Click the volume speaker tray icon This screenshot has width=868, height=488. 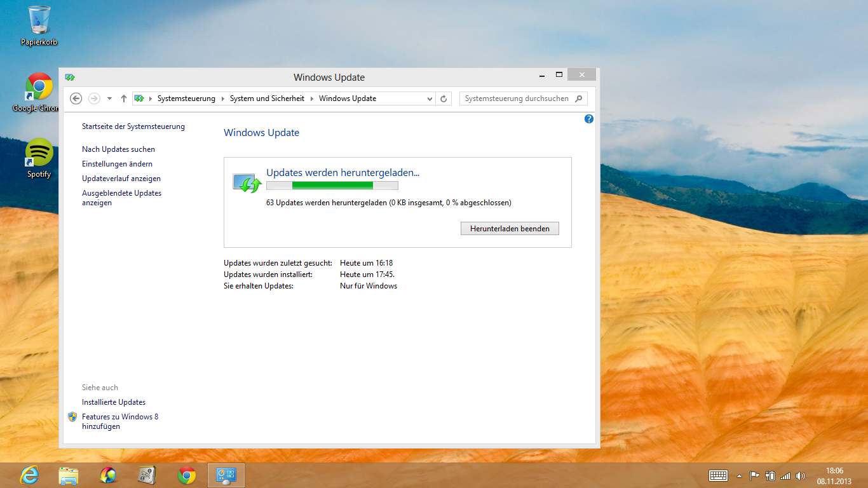click(x=800, y=475)
